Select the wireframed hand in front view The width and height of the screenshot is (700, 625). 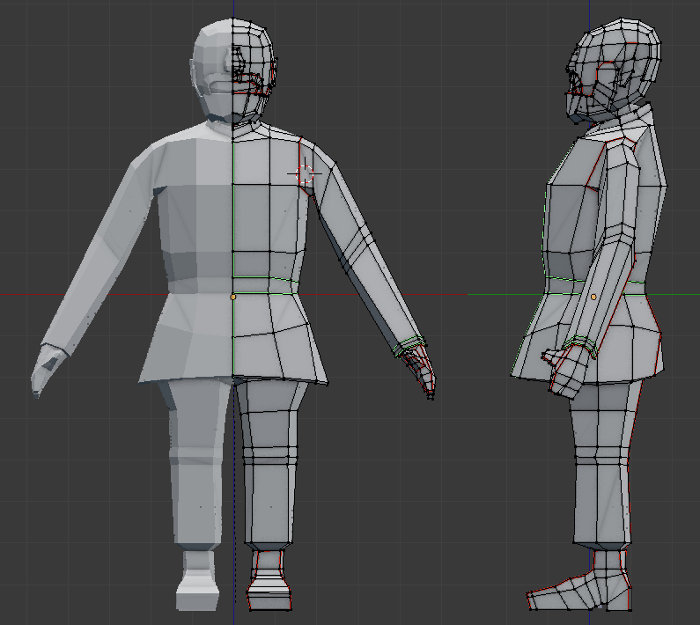421,369
